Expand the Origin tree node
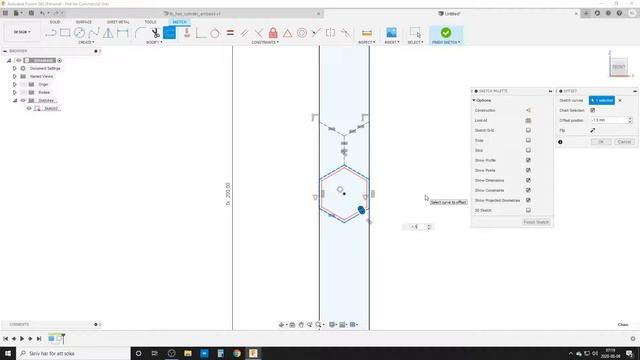Image resolution: width=640 pixels, height=360 pixels. [15, 84]
